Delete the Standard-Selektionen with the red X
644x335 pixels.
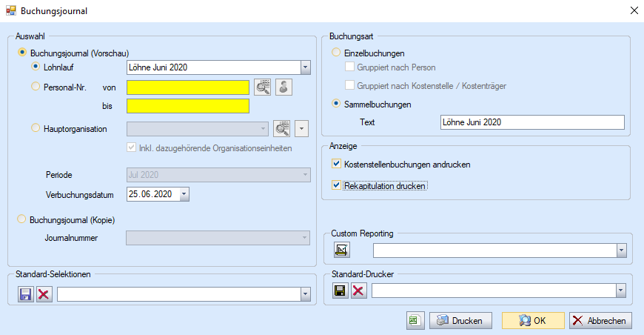pos(44,294)
